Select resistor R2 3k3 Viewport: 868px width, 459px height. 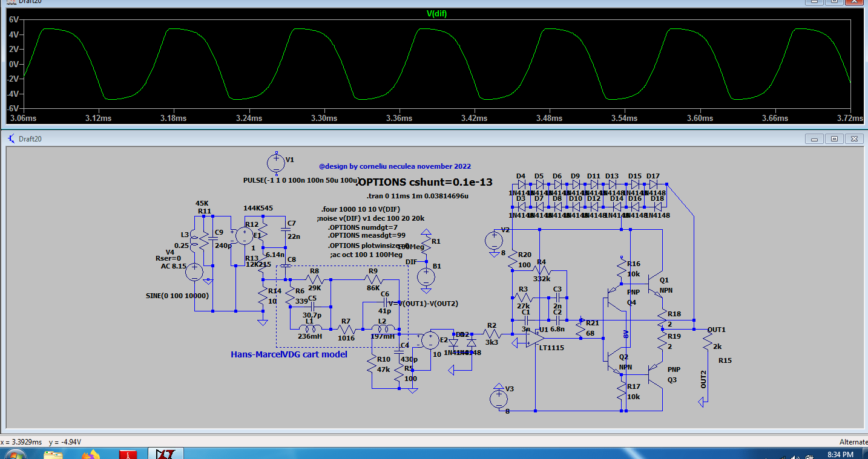click(492, 334)
